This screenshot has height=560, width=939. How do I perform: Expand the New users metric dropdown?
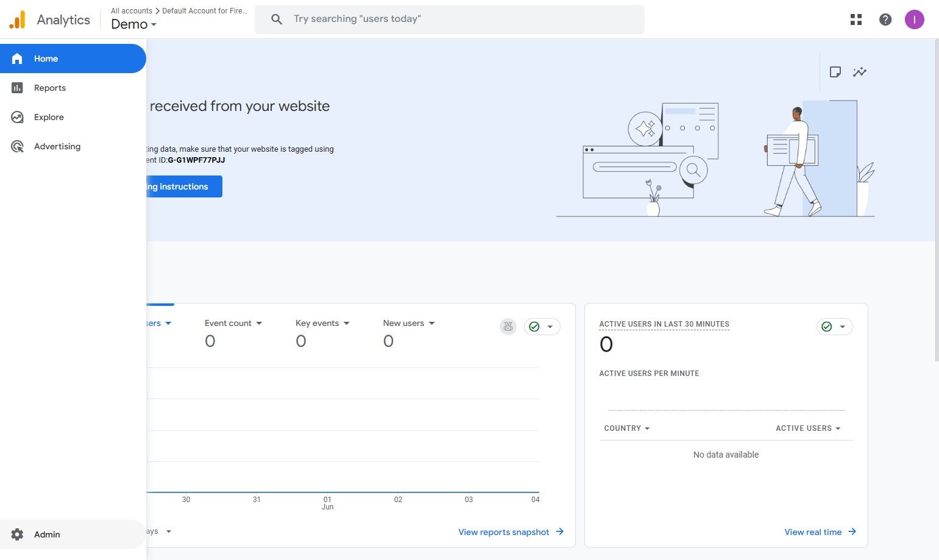click(x=431, y=323)
